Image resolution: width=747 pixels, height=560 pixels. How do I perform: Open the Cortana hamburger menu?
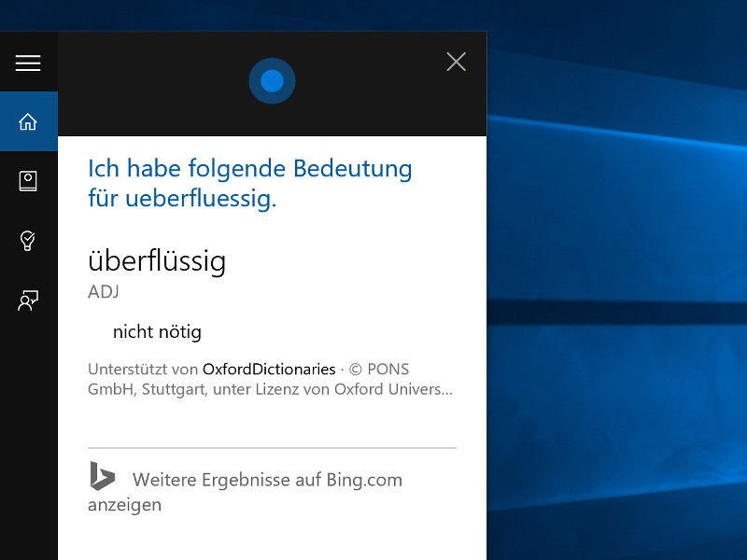coord(28,63)
